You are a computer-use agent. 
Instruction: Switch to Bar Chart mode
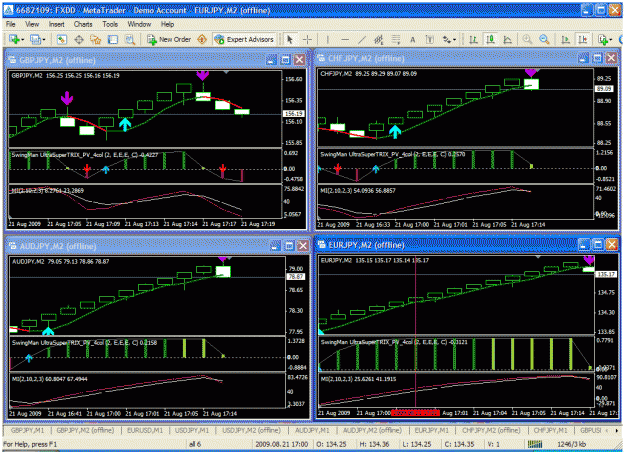[473, 39]
